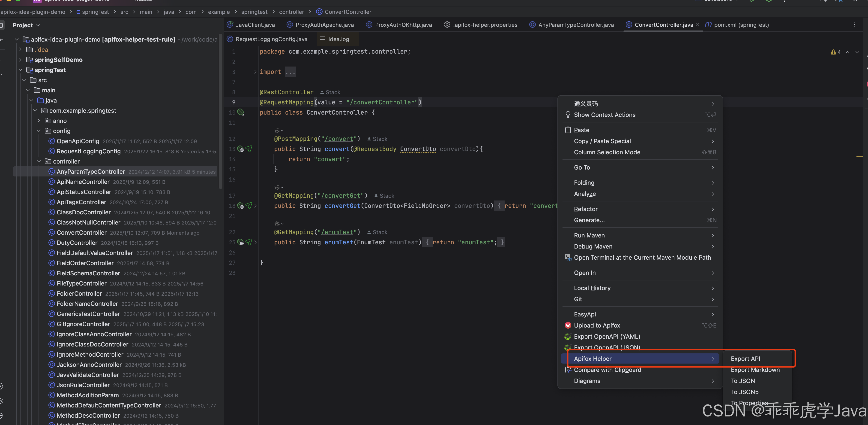This screenshot has width=868, height=425.
Task: Click the project tree vertical scrollbar
Action: [221, 111]
